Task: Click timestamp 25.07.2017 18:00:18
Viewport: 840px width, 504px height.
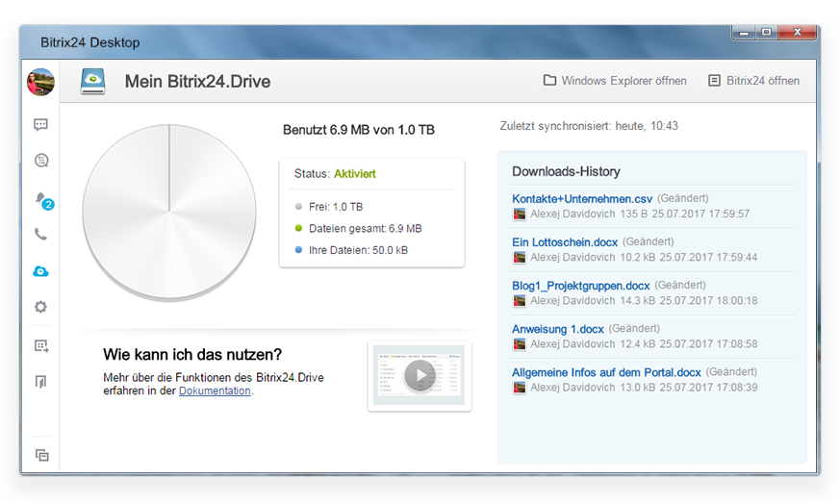Action: tap(708, 300)
